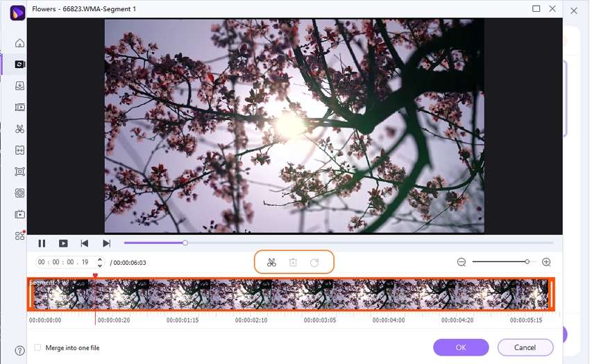
Task: Open the Toolbox grid icon in sidebar
Action: [x=20, y=236]
